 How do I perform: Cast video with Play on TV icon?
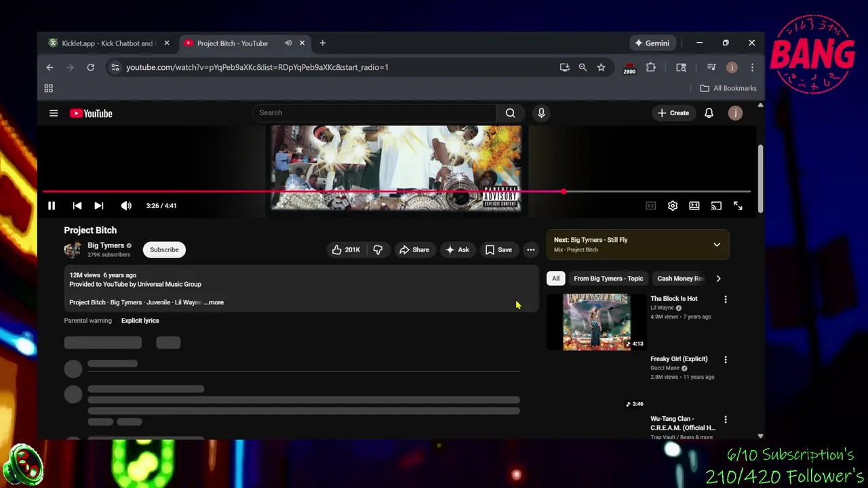(x=716, y=205)
